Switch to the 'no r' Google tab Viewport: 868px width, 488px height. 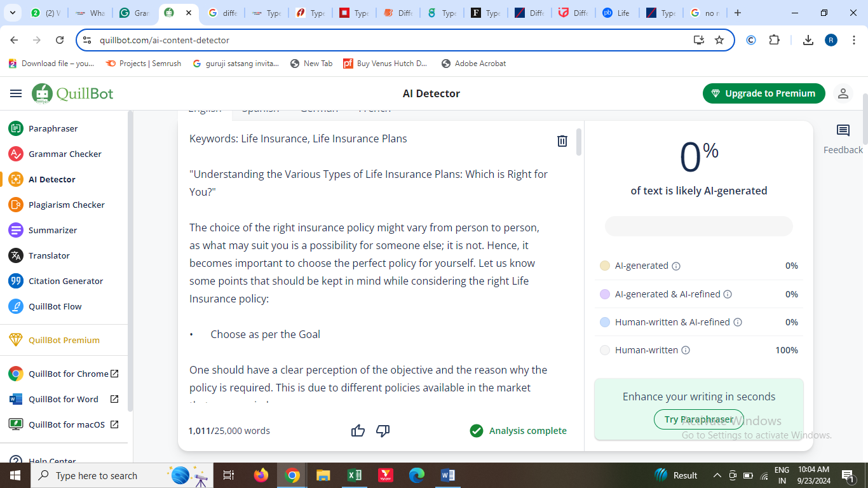click(705, 13)
